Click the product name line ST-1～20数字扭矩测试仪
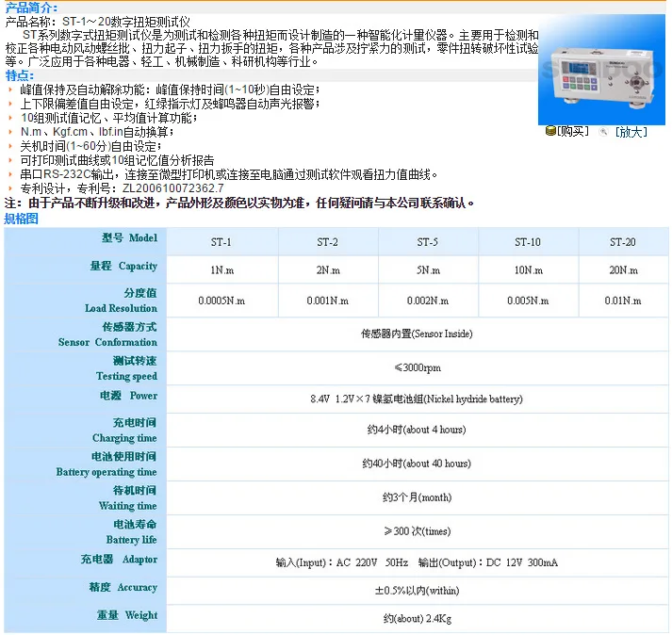672x635 pixels. (98, 22)
